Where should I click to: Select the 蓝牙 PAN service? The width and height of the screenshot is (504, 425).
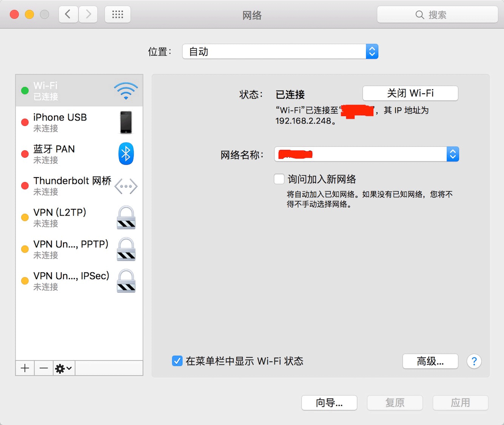point(79,154)
